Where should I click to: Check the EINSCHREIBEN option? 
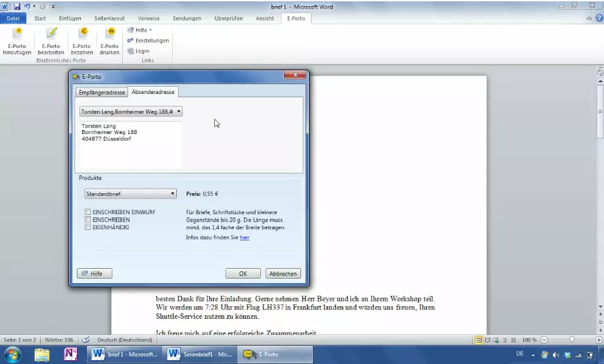tap(87, 219)
